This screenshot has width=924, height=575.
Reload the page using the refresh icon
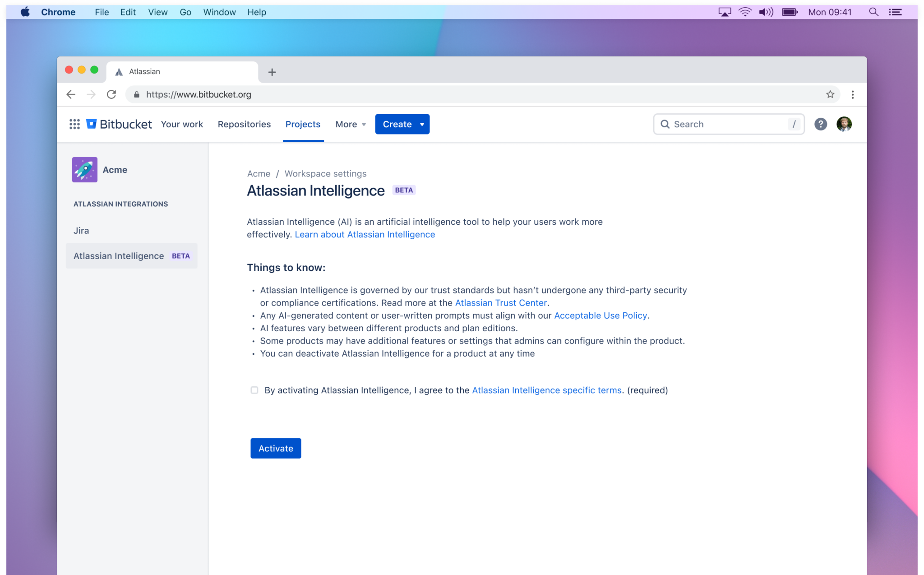(x=111, y=94)
